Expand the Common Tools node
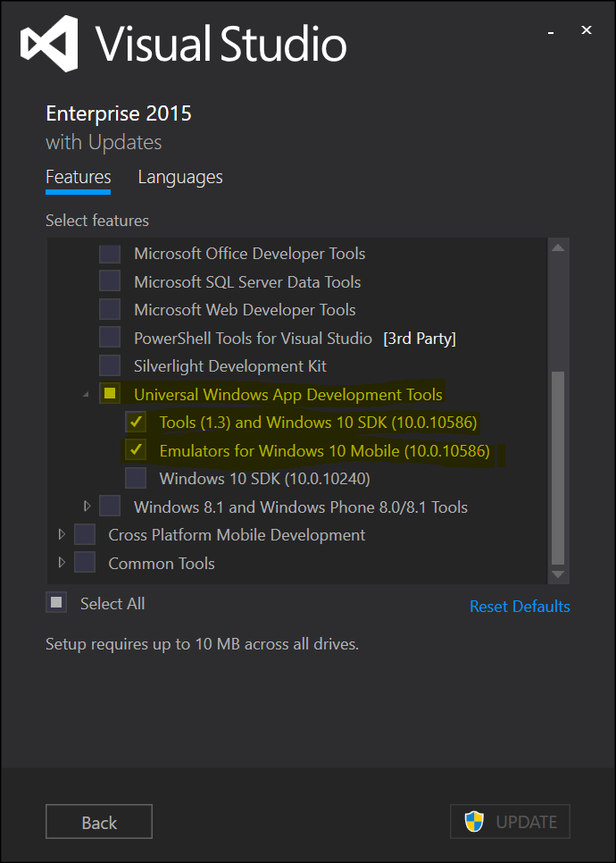 pyautogui.click(x=62, y=563)
